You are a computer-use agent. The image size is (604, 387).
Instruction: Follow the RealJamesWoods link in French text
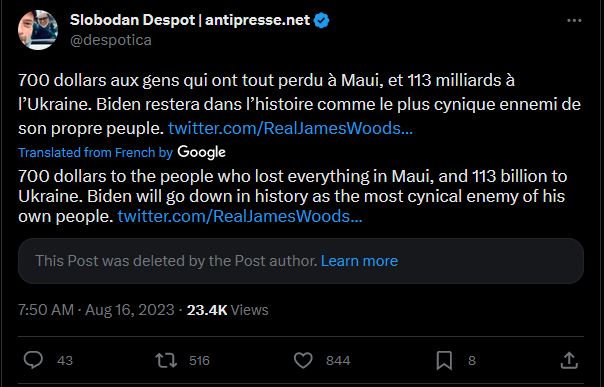coord(290,128)
